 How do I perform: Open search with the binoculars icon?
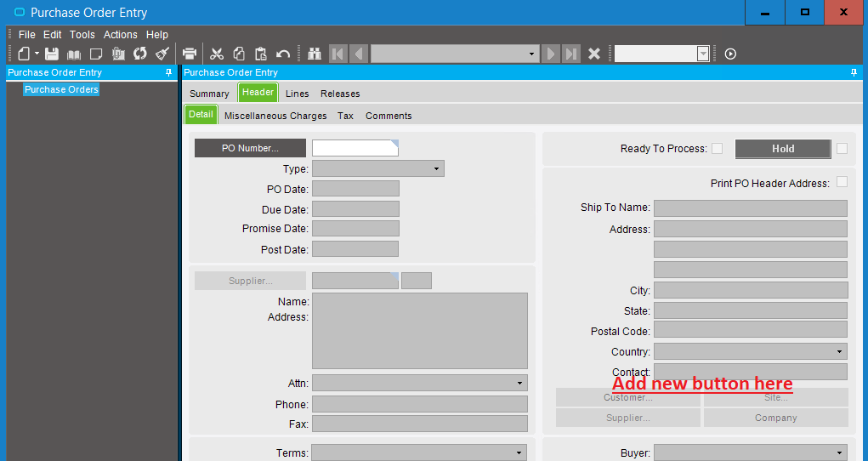pyautogui.click(x=315, y=54)
